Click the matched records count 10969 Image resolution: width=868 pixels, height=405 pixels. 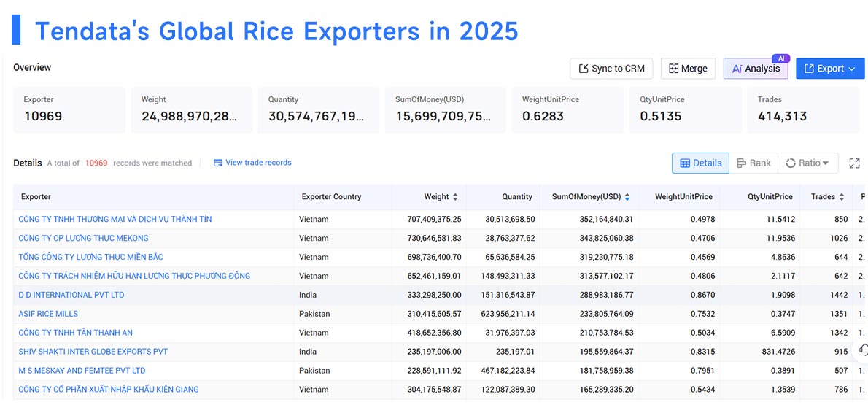[96, 163]
